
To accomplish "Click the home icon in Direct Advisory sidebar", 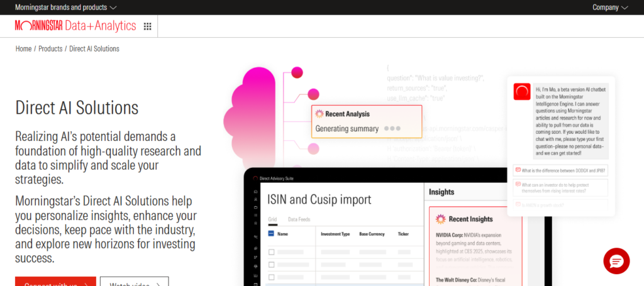I will (255, 192).
